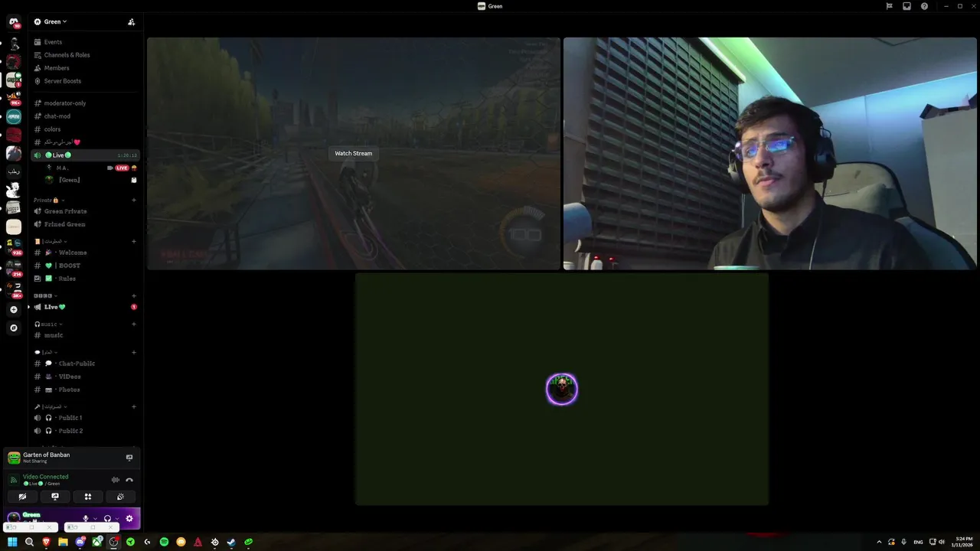Click the Watch Stream button

tap(353, 153)
